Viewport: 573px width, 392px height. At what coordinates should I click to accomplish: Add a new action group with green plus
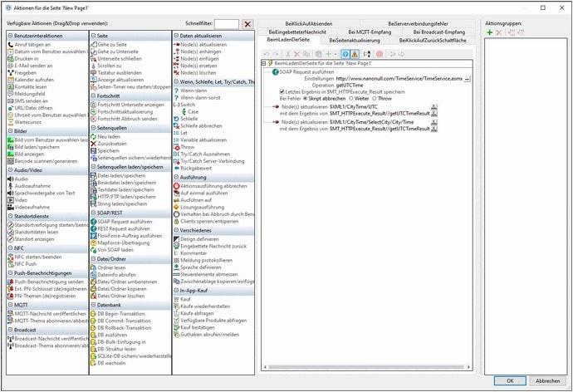489,32
